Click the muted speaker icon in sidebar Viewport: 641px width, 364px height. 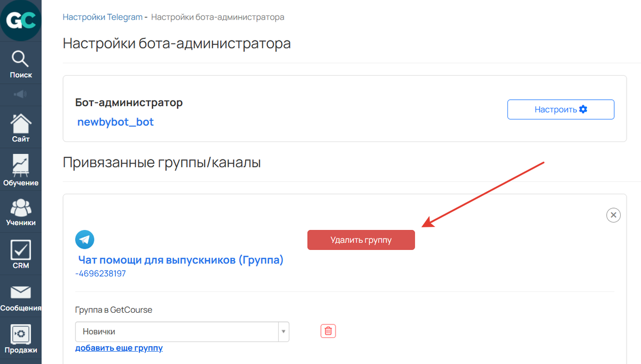coord(21,94)
